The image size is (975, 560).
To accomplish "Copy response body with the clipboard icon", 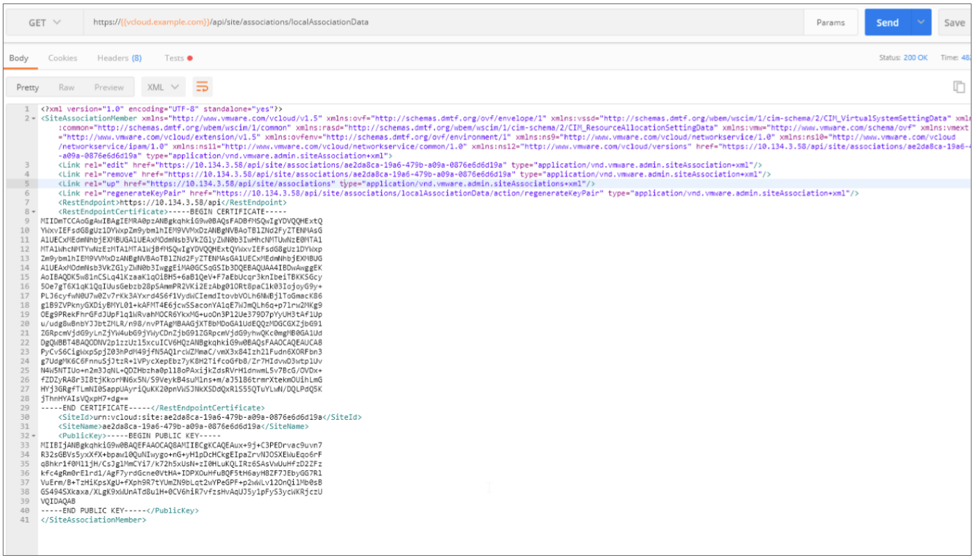I will tap(959, 87).
